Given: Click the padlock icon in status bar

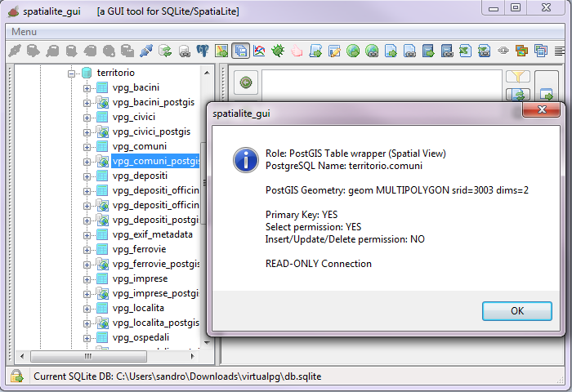Looking at the screenshot, I should pyautogui.click(x=17, y=376).
